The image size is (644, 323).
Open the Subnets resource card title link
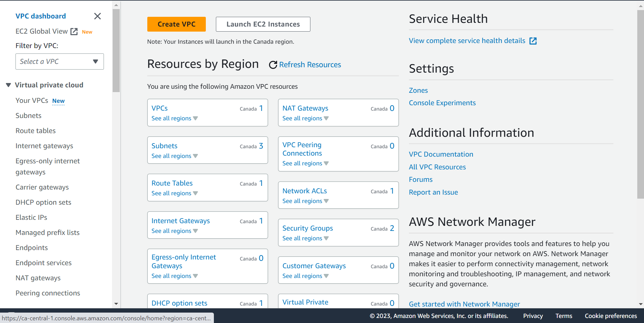164,146
